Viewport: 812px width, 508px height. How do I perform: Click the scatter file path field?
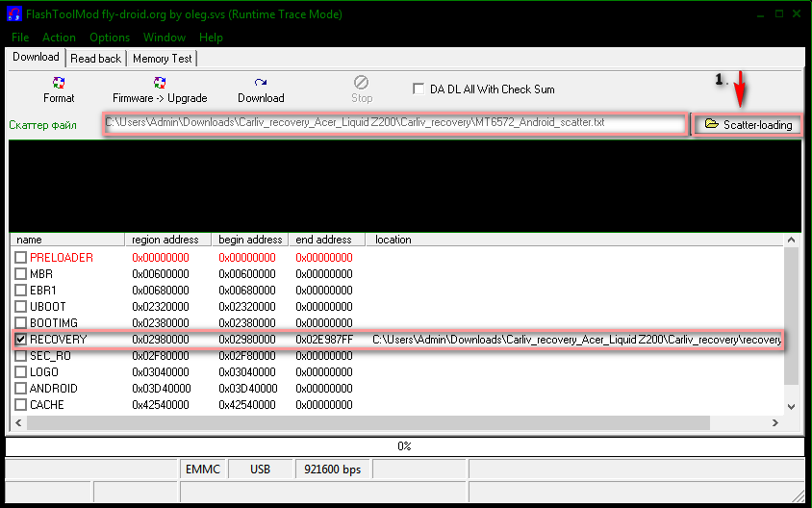(x=394, y=124)
